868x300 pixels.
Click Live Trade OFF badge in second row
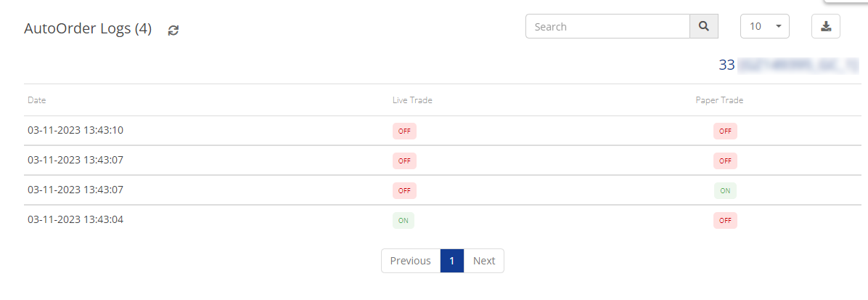[404, 161]
